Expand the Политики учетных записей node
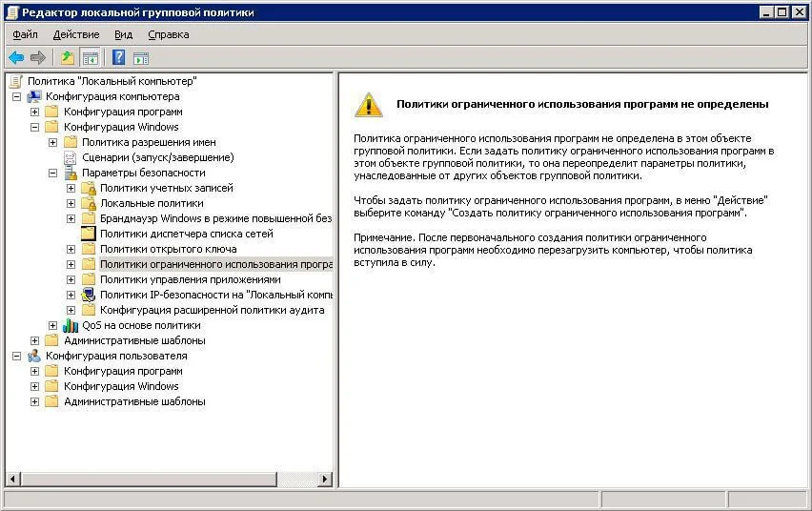 (x=71, y=188)
